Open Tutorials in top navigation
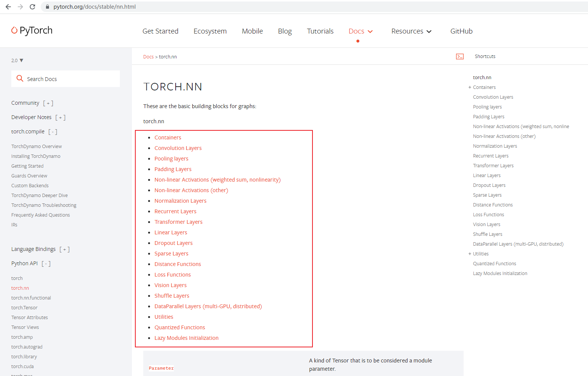Viewport: 588px width, 376px height. coord(320,31)
